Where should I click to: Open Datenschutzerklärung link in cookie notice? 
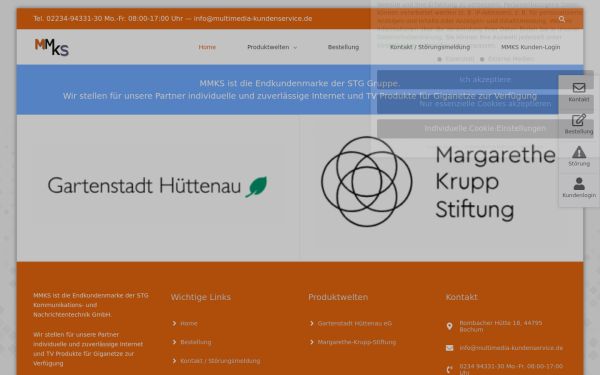click(x=409, y=37)
